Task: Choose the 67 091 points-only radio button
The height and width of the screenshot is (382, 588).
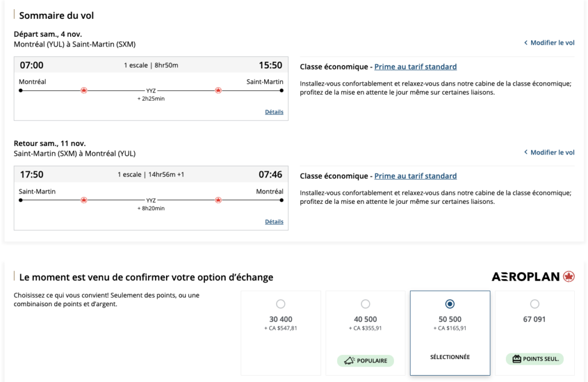Action: (x=535, y=304)
